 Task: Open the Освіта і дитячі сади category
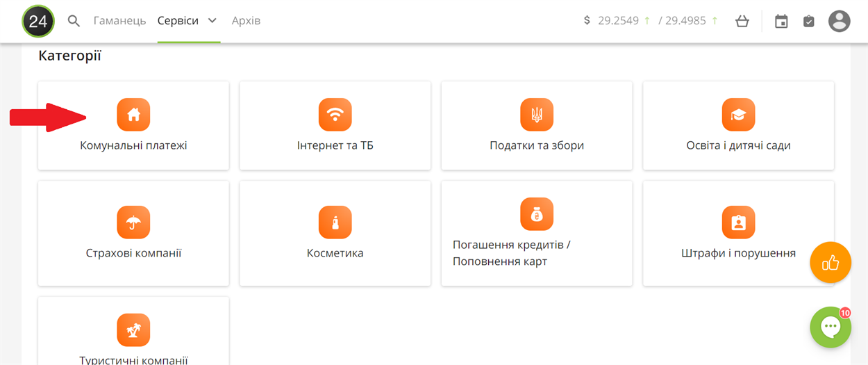(738, 126)
